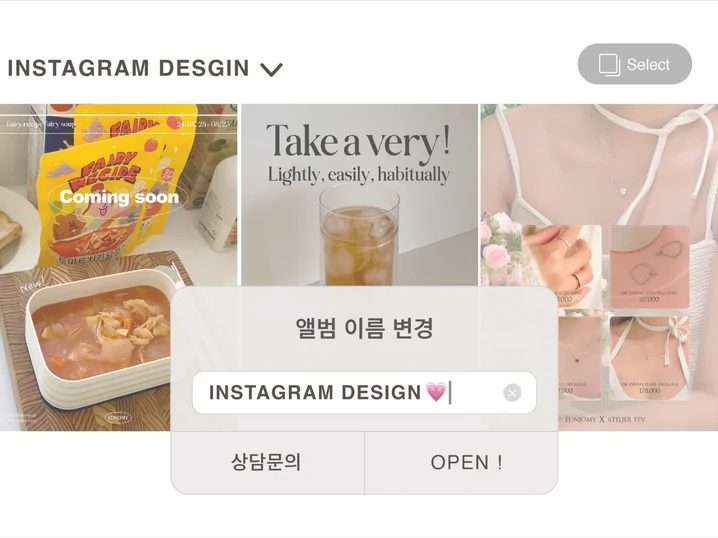Select the pearl necklace 178,000 tile
The height and width of the screenshot is (538, 718).
649,357
